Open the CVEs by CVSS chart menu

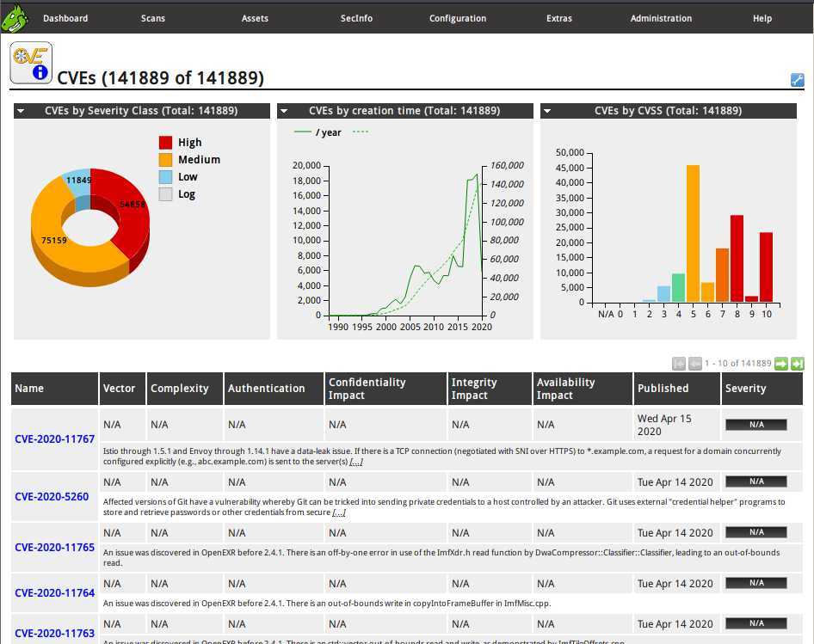click(x=547, y=111)
